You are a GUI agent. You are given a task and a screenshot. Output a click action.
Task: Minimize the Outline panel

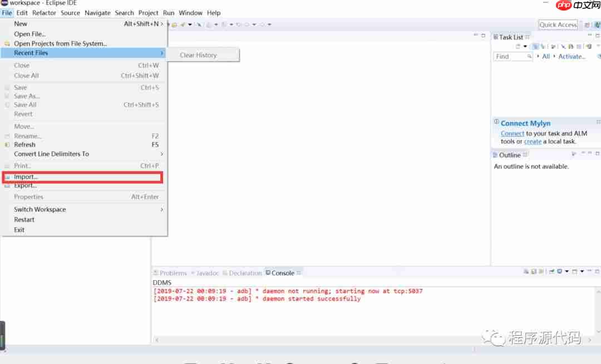coord(590,153)
